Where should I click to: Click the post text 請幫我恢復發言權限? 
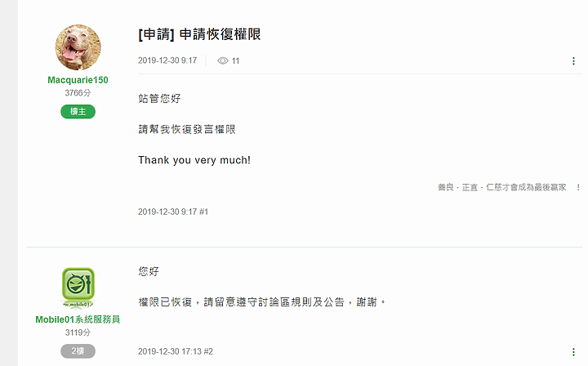tap(187, 129)
